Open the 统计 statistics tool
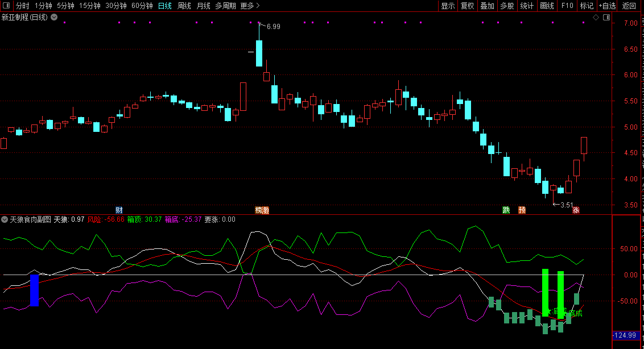Image resolution: width=644 pixels, height=349 pixels. point(527,6)
